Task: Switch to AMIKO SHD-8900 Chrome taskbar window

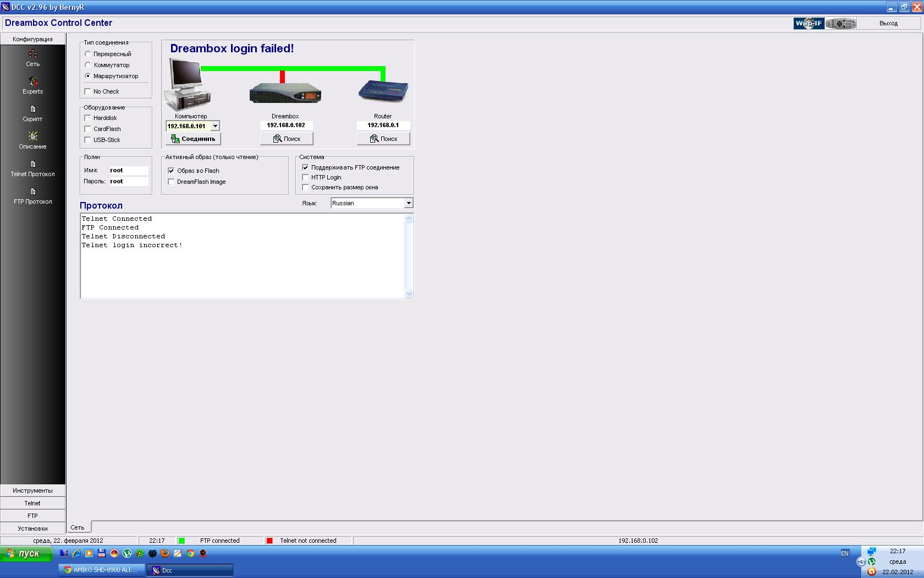Action: coord(102,570)
